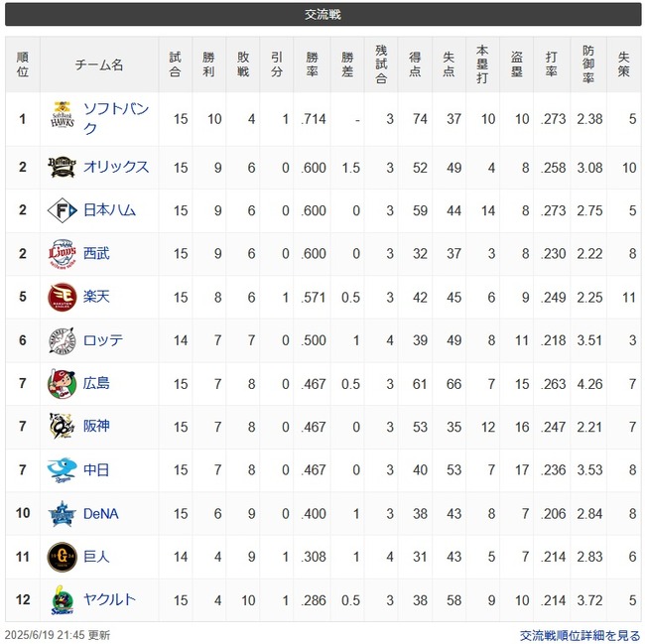Click the 勝率 column header

click(x=312, y=64)
